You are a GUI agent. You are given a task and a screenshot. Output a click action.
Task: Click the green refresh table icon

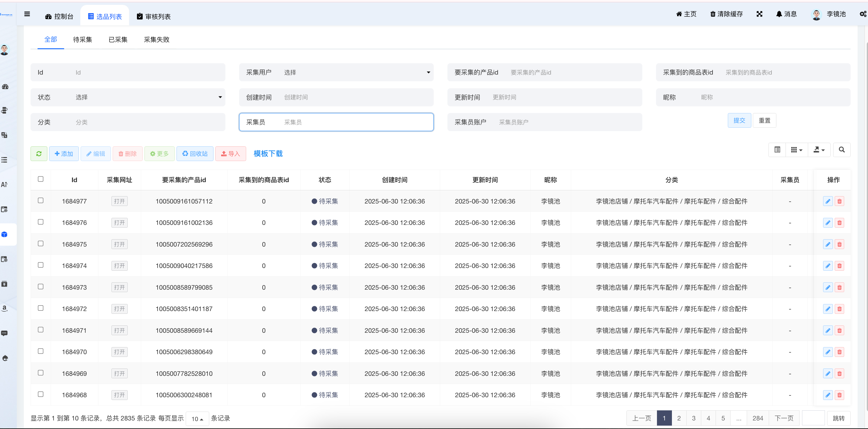pyautogui.click(x=39, y=154)
